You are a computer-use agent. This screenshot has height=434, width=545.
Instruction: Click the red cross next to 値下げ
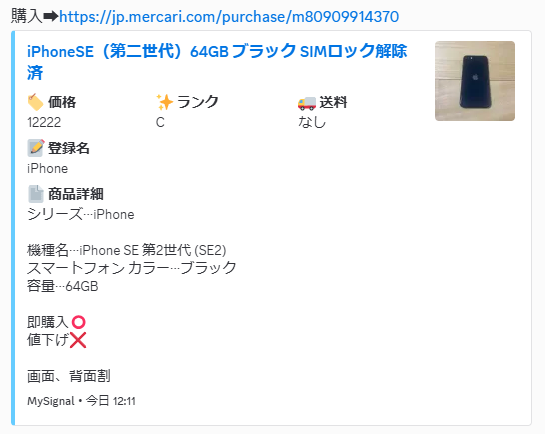[78, 340]
